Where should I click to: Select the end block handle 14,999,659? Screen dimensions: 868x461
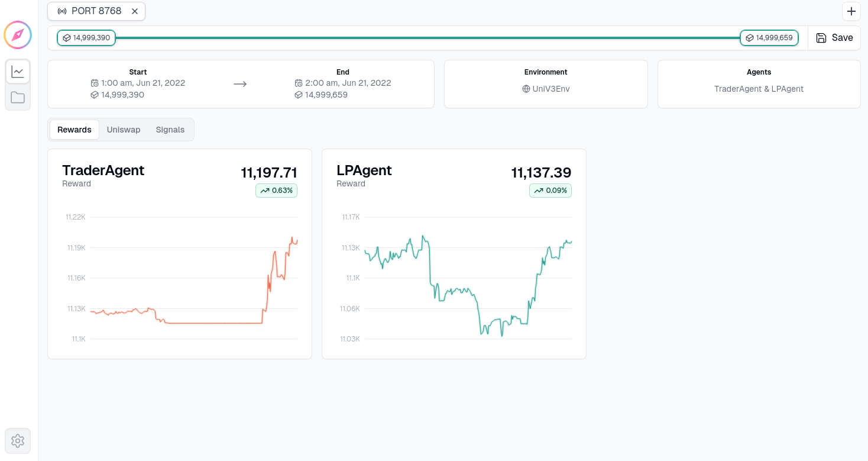click(x=769, y=38)
